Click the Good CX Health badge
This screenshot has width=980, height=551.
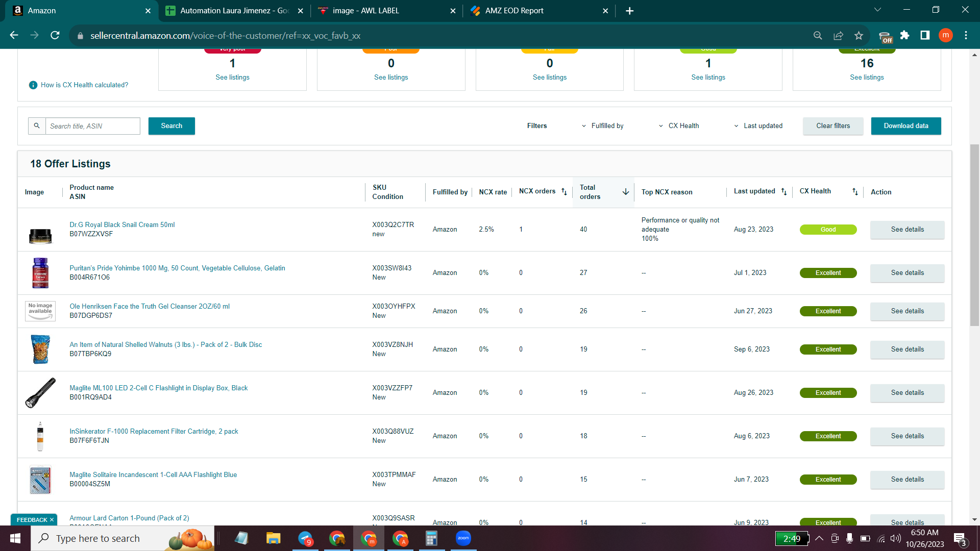pyautogui.click(x=828, y=230)
